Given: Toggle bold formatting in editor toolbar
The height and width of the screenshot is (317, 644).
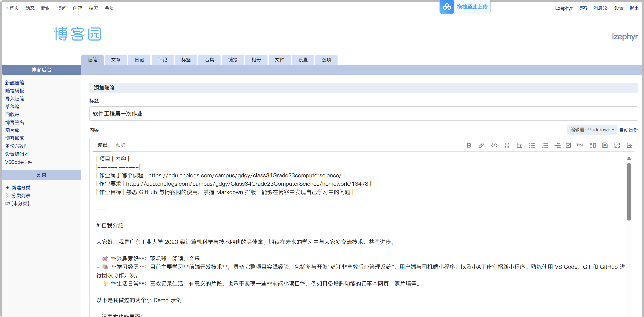Looking at the screenshot, I should click(x=469, y=145).
